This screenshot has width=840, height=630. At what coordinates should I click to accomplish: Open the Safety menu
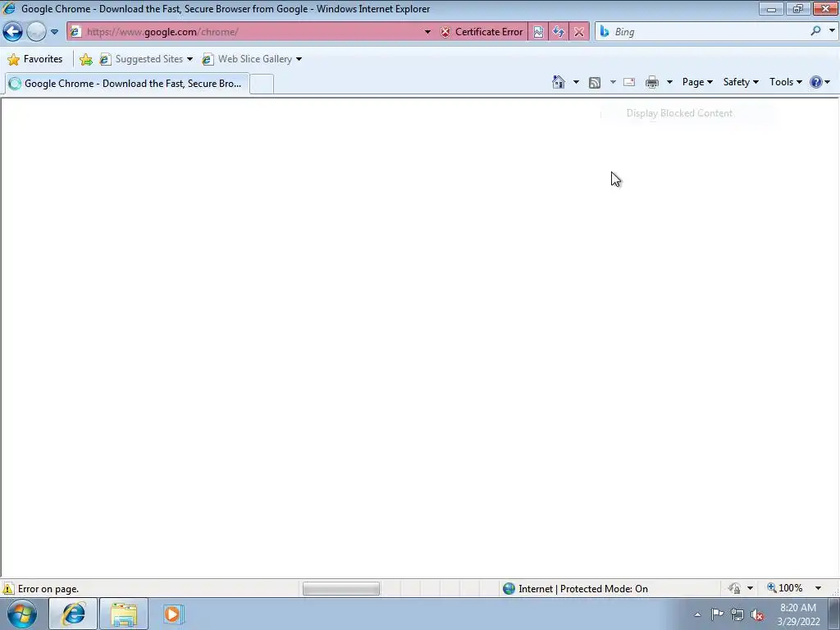(x=741, y=82)
